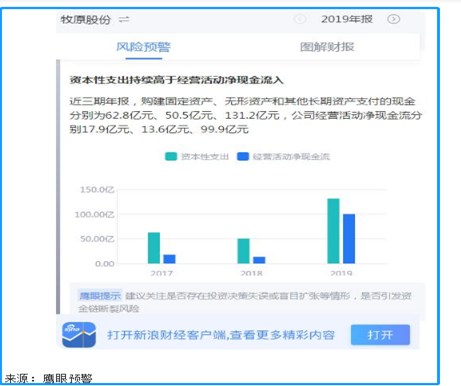Screen dimensions: 461x386
Task: Select the 风险预警 tab
Action: click(143, 47)
